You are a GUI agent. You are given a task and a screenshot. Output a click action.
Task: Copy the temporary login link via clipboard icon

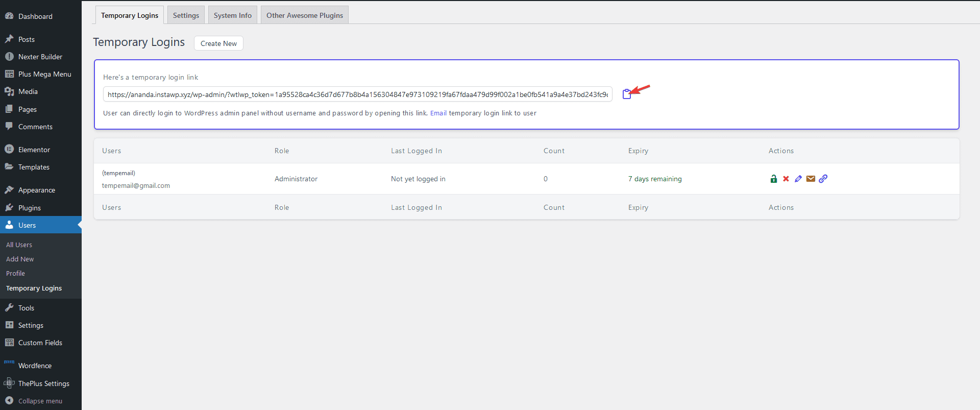pyautogui.click(x=626, y=94)
